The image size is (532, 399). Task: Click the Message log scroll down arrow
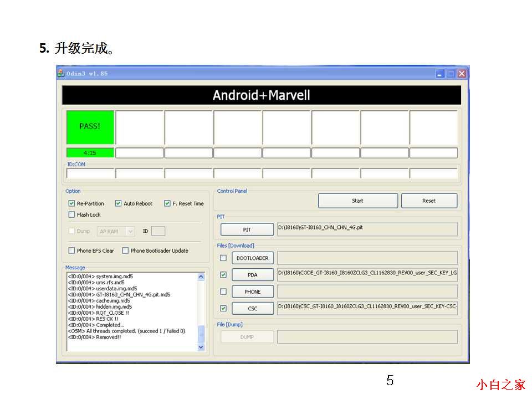pyautogui.click(x=201, y=347)
